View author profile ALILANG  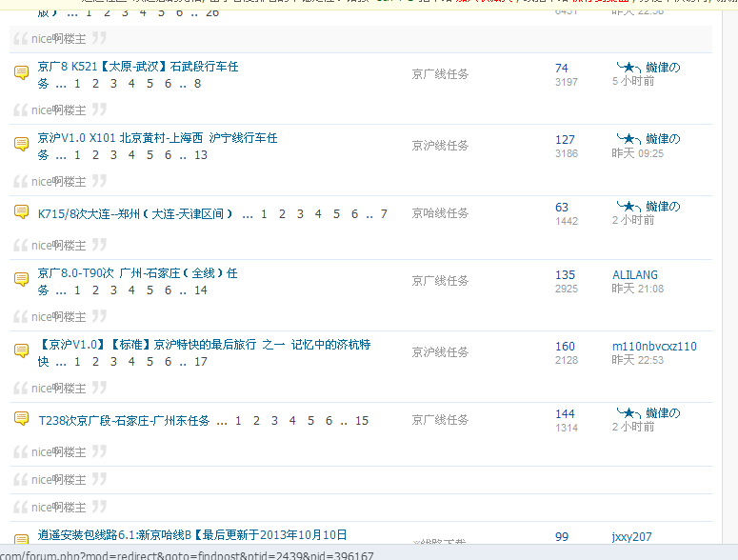pyautogui.click(x=634, y=274)
